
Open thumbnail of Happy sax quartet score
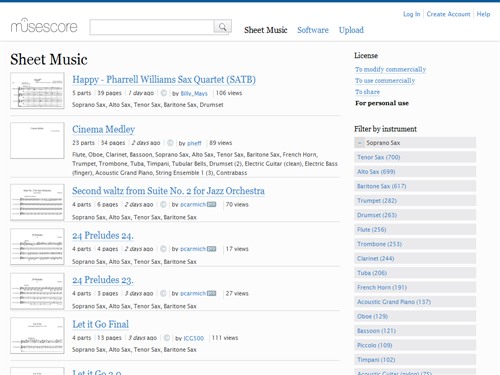pos(37,91)
